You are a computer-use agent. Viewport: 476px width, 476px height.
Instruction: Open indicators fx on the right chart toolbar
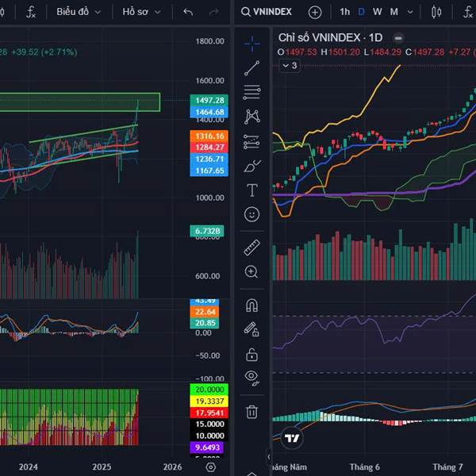click(x=468, y=12)
